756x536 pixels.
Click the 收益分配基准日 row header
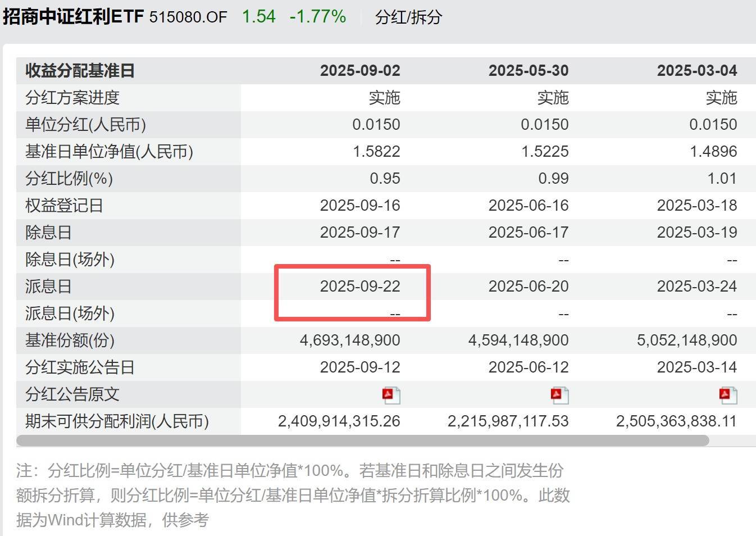(80, 71)
